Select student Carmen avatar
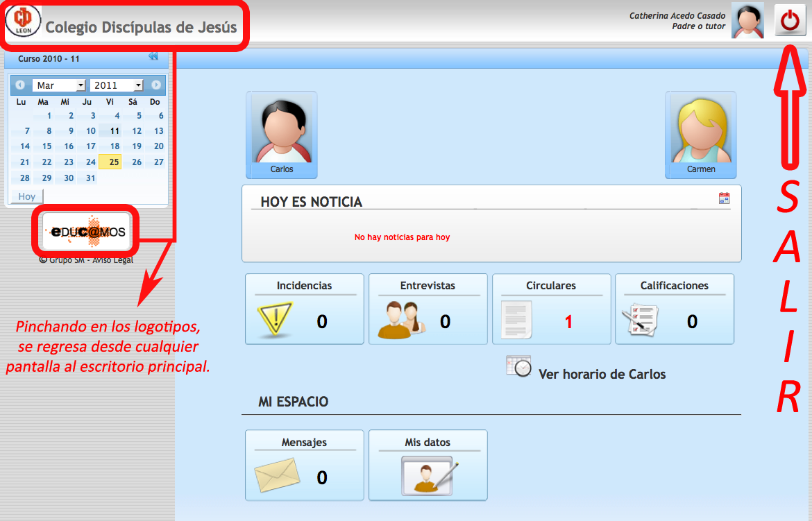Image resolution: width=812 pixels, height=521 pixels. [x=701, y=135]
